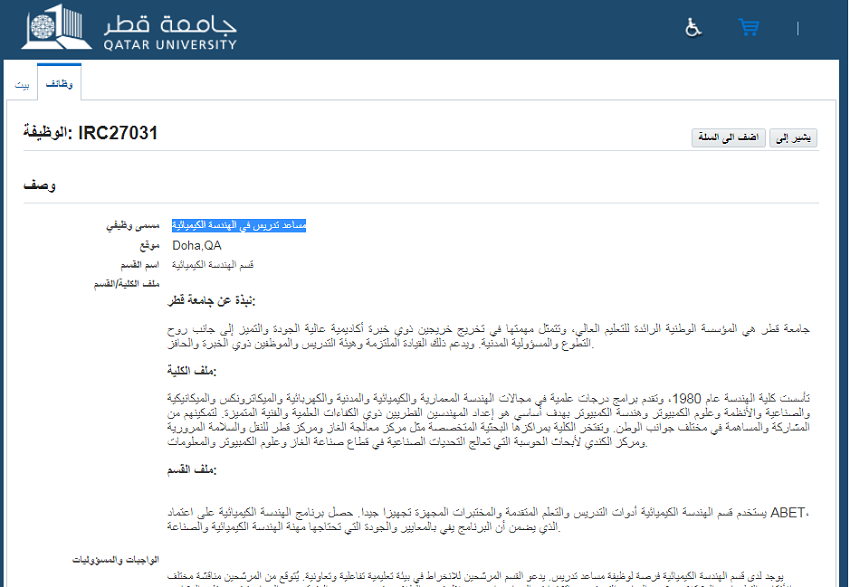Image resolution: width=850 pixels, height=587 pixels.
Task: Switch to the بيت (Home) tab
Action: (x=21, y=86)
